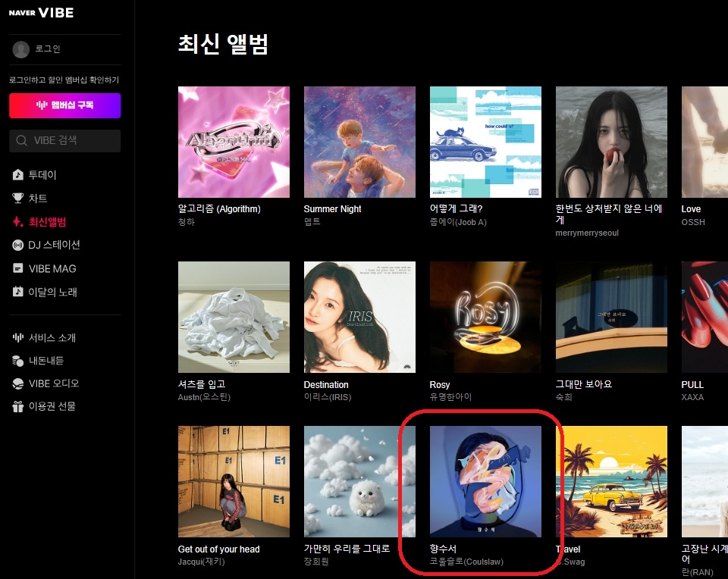This screenshot has height=579, width=728.
Task: Open the 향수서 album cover
Action: [x=485, y=481]
